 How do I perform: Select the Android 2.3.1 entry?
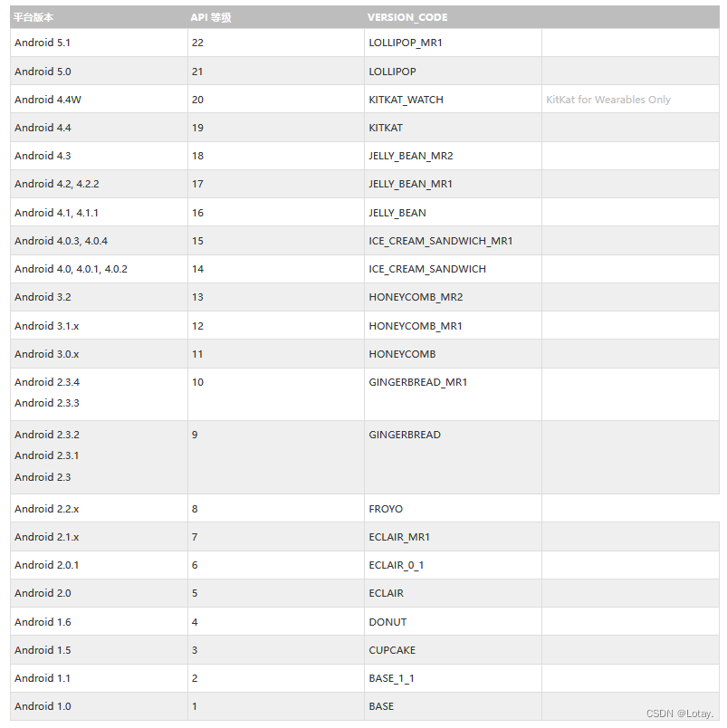coord(46,455)
